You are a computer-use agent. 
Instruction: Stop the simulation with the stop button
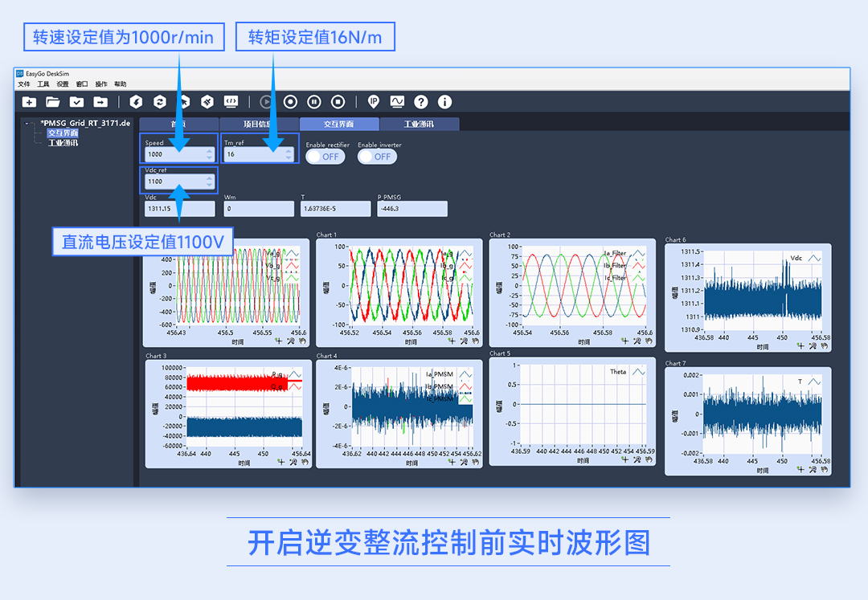338,102
